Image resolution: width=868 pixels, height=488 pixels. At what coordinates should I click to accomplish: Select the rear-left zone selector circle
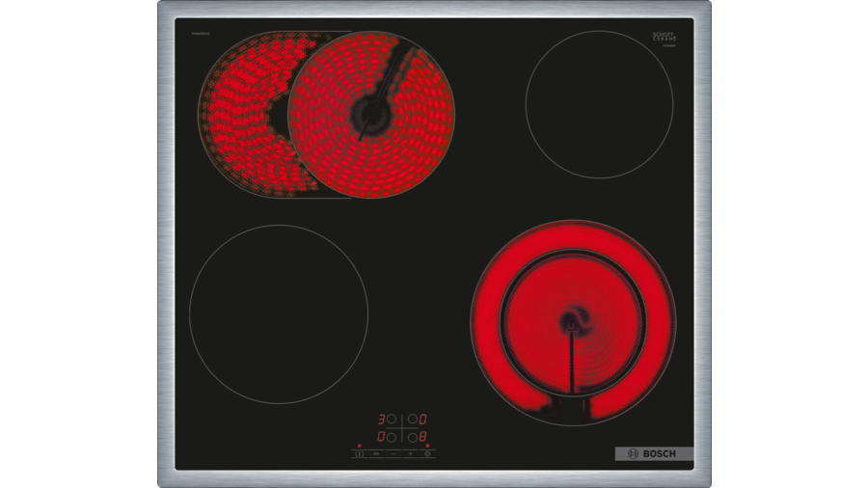pyautogui.click(x=392, y=419)
